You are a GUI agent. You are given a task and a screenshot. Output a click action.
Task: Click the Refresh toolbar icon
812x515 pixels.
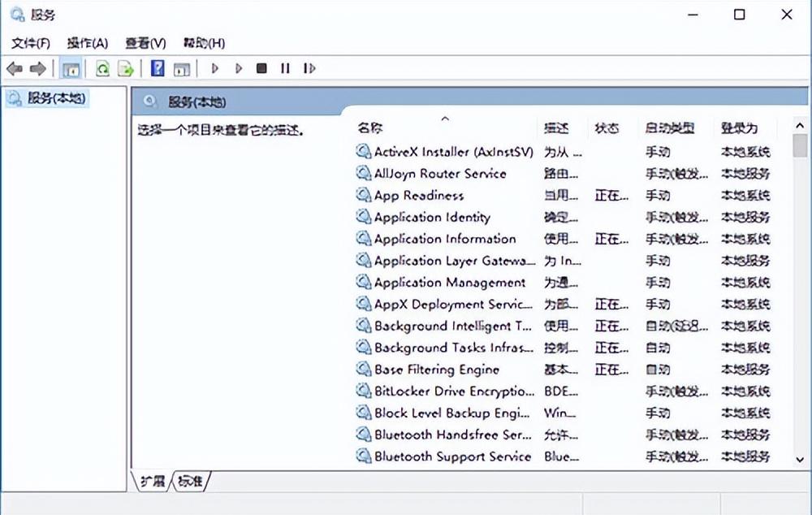pos(102,68)
